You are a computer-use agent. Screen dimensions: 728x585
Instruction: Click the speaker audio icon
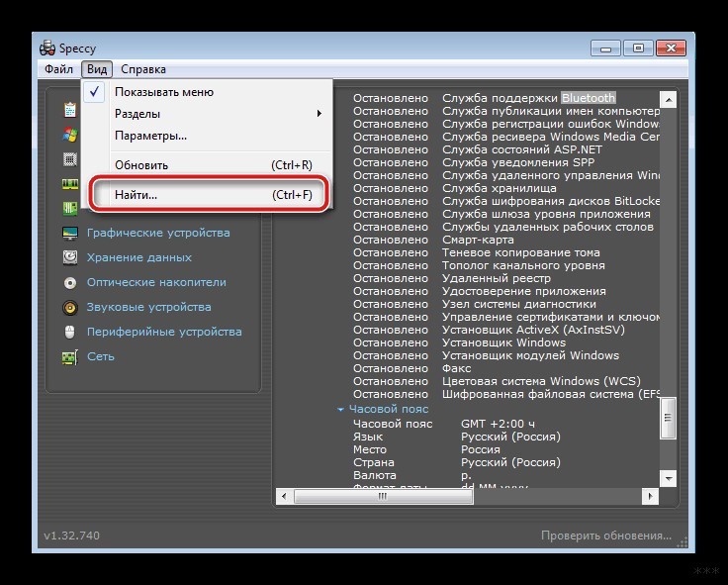[70, 307]
